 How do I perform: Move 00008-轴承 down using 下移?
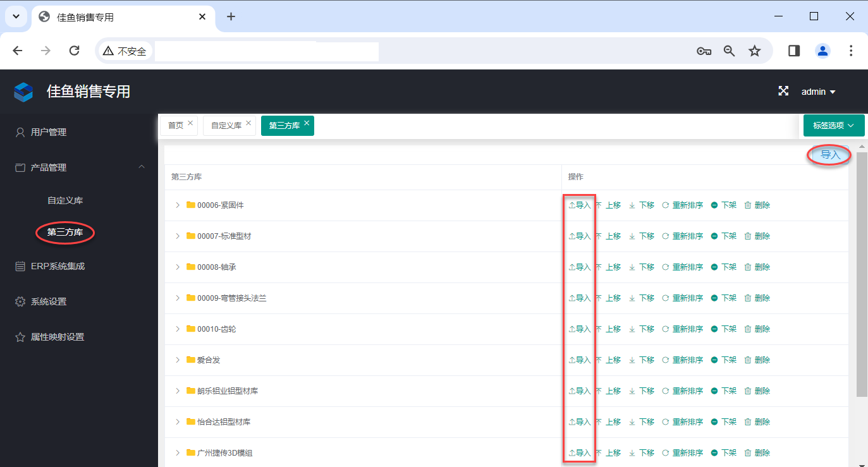[642, 267]
